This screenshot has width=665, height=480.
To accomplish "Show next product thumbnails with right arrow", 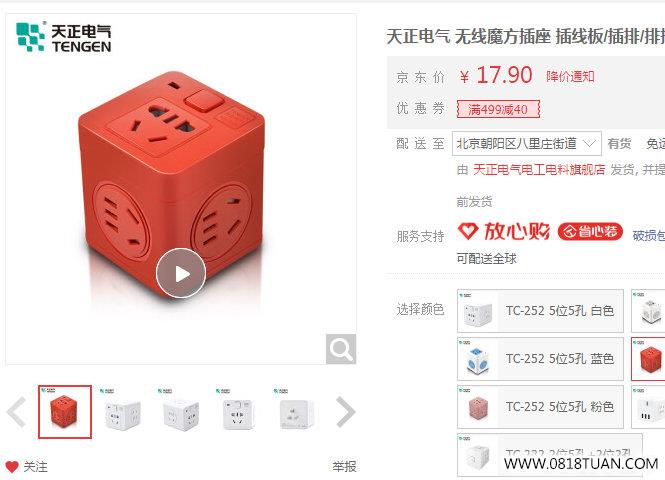I will [345, 412].
